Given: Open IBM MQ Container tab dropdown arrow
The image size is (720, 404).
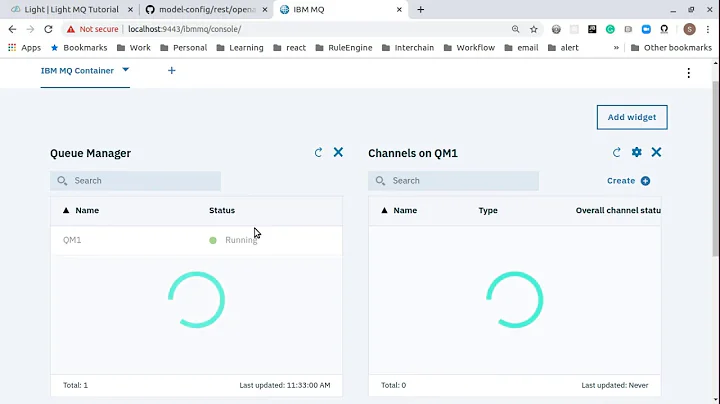Looking at the screenshot, I should [125, 70].
